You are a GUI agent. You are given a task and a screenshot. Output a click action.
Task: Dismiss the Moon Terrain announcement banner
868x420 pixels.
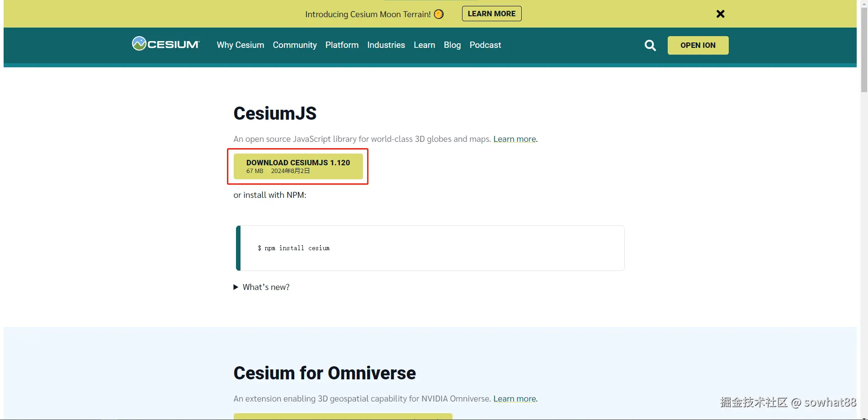721,14
